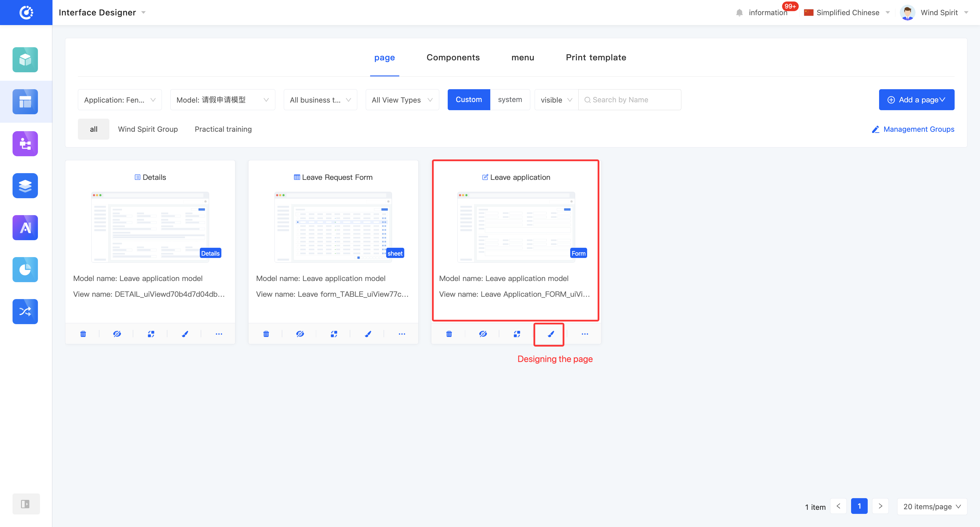
Task: Collapse sidebar with bottom-left panel icon
Action: [25, 504]
